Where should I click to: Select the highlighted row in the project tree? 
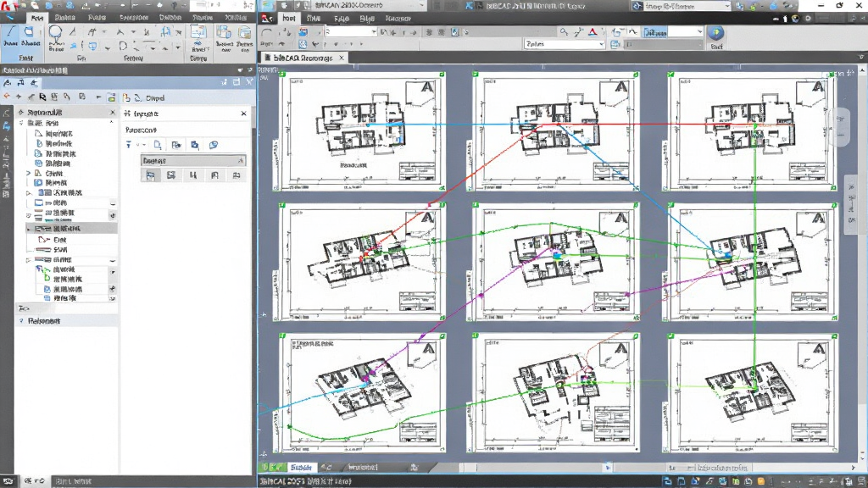pos(71,229)
